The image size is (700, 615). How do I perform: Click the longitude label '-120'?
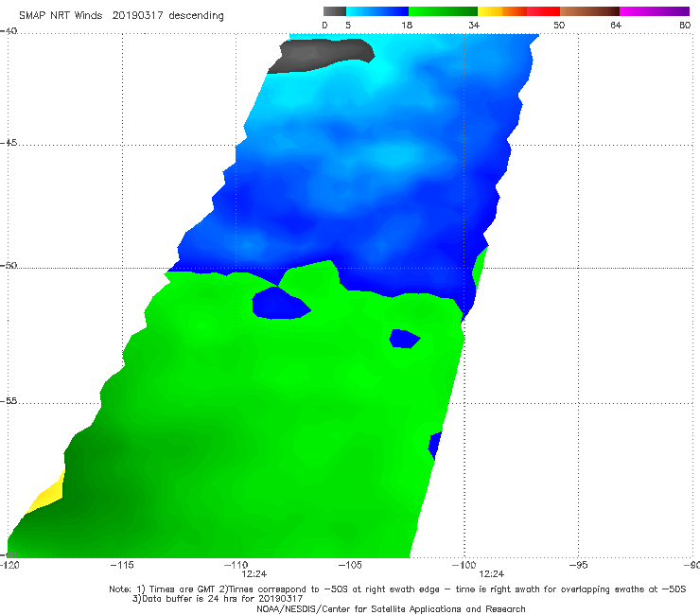(9, 565)
